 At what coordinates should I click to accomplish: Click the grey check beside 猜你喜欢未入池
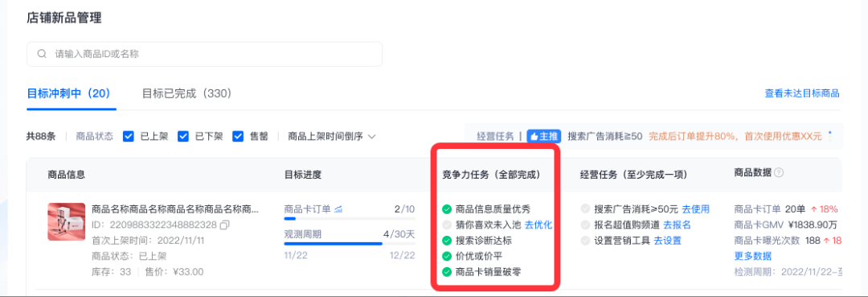[447, 225]
